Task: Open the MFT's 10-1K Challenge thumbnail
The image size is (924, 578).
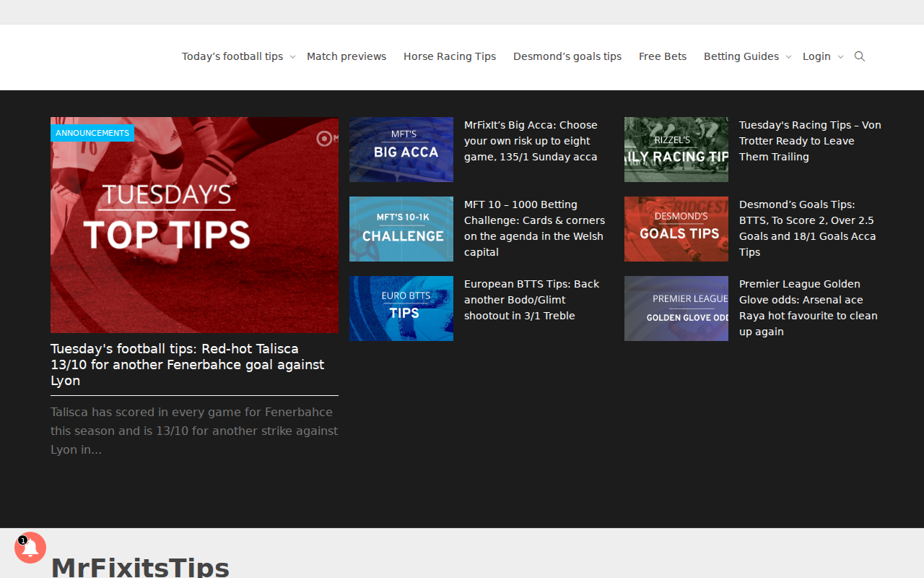Action: 401,229
